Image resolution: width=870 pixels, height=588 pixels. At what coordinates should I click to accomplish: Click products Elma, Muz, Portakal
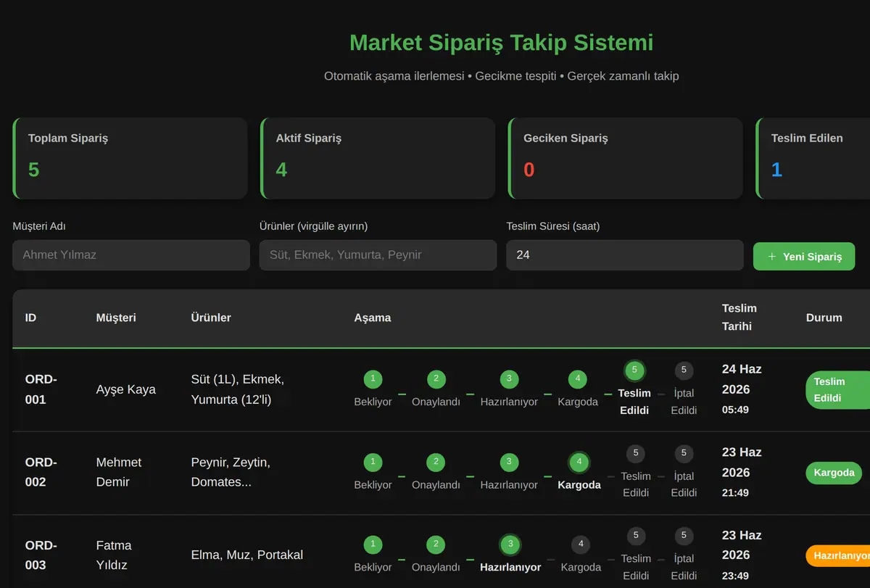tap(247, 555)
